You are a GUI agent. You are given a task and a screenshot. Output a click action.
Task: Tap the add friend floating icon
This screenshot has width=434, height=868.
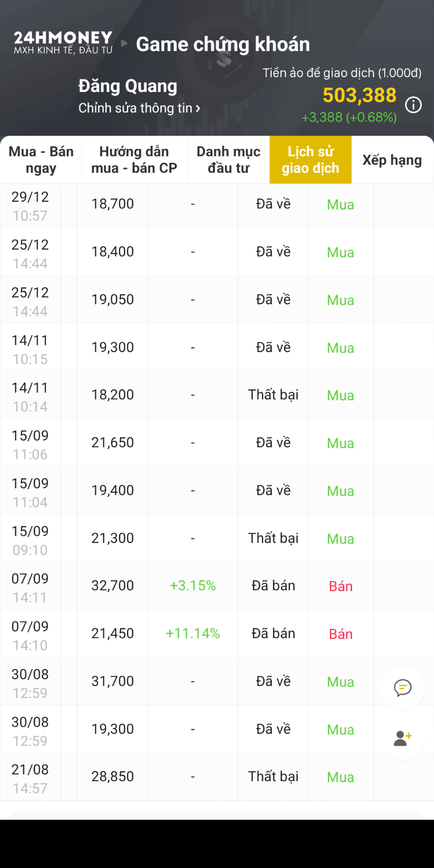point(403,738)
